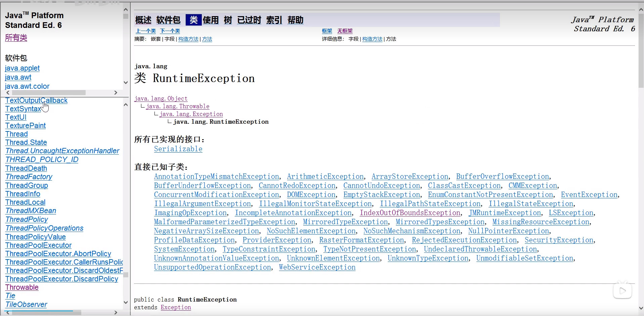Viewport: 644px width, 316px height.
Task: Open java.lang.Exception in the hierarchy
Action: (191, 114)
